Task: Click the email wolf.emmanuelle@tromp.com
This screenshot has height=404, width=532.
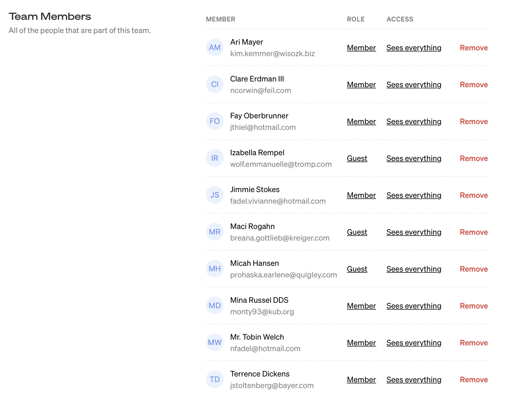Action: [281, 164]
